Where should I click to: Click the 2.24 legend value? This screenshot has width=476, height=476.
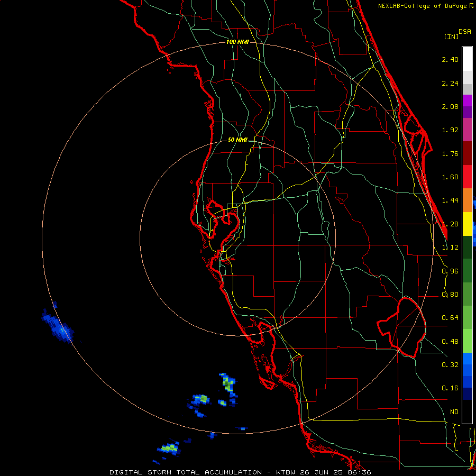coord(450,83)
